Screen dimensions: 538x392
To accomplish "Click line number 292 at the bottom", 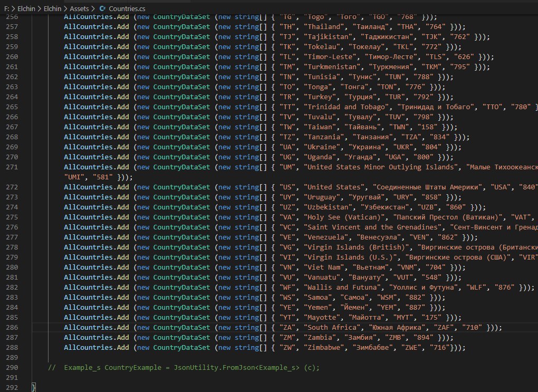I will pos(12,388).
